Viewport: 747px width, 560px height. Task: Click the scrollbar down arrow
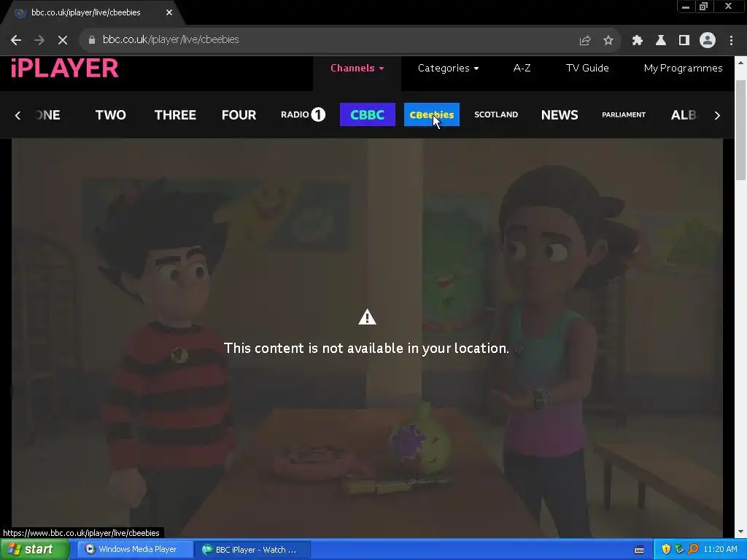740,532
